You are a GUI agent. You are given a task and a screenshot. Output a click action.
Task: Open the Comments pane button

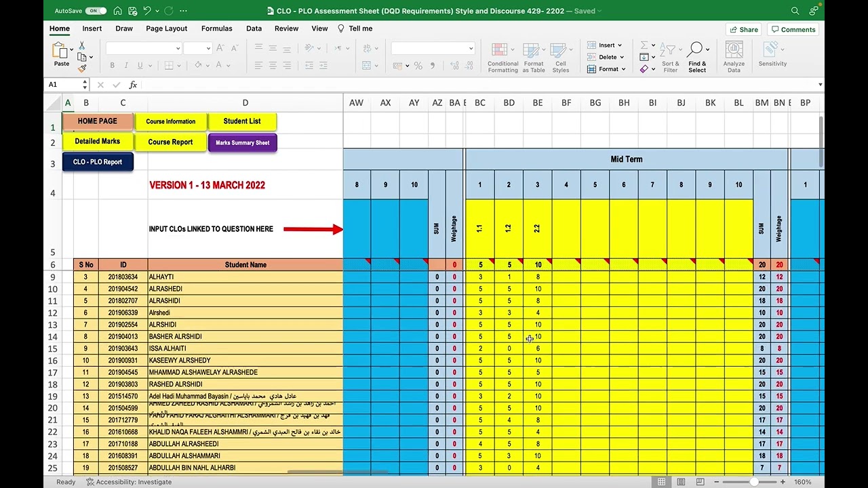pos(793,29)
